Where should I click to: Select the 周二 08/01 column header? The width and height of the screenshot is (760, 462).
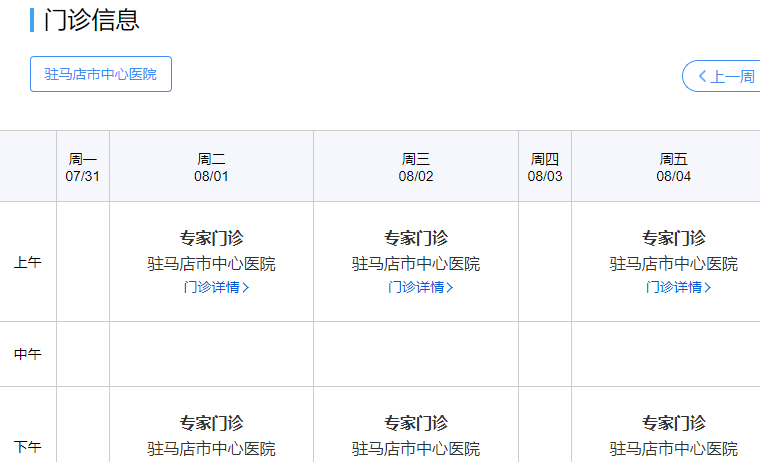[211, 167]
